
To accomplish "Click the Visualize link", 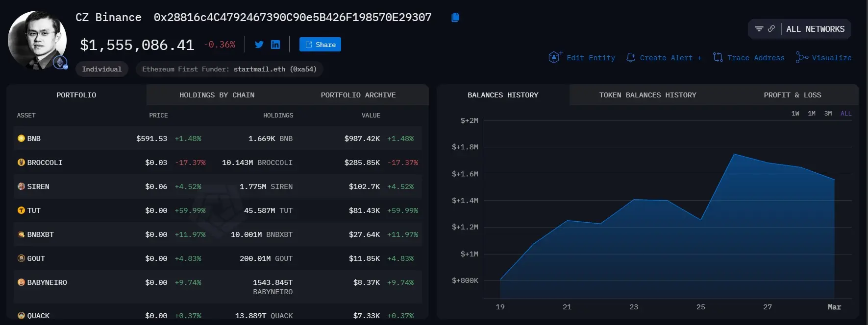I will point(832,58).
